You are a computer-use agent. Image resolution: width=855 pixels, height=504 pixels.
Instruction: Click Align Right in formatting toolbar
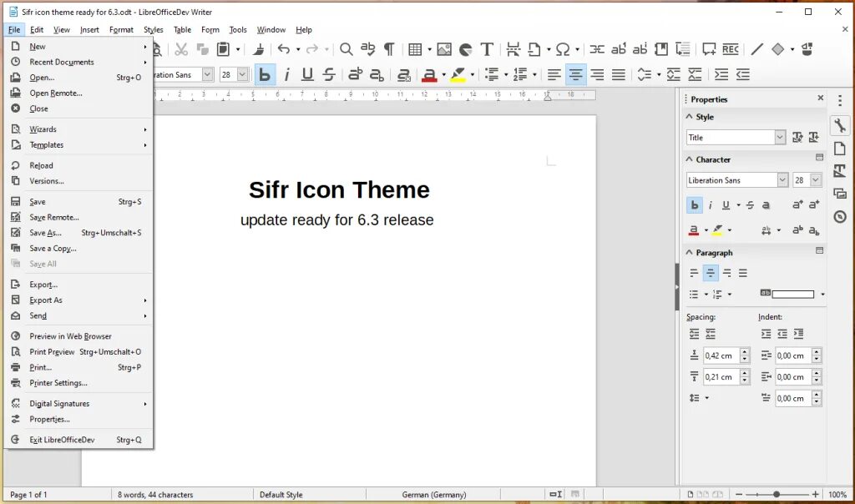(x=597, y=74)
